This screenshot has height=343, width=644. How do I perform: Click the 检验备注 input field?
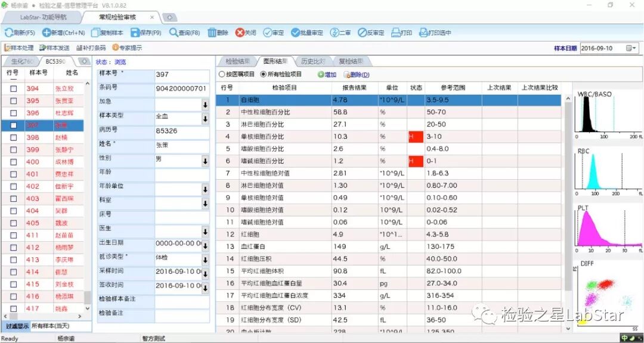182,316
